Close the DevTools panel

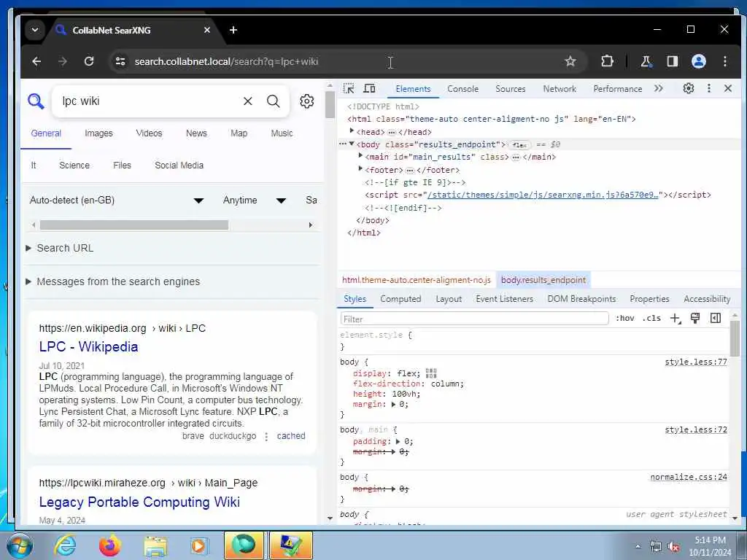pyautogui.click(x=728, y=88)
